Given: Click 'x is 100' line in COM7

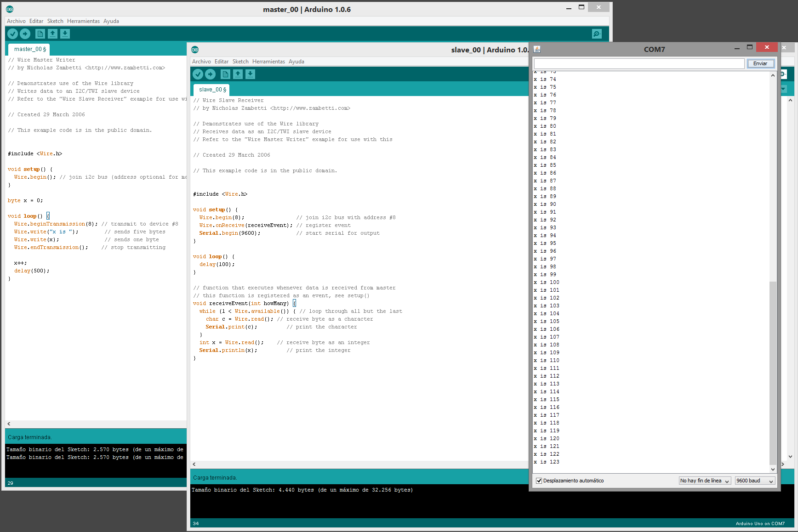Looking at the screenshot, I should pyautogui.click(x=547, y=282).
